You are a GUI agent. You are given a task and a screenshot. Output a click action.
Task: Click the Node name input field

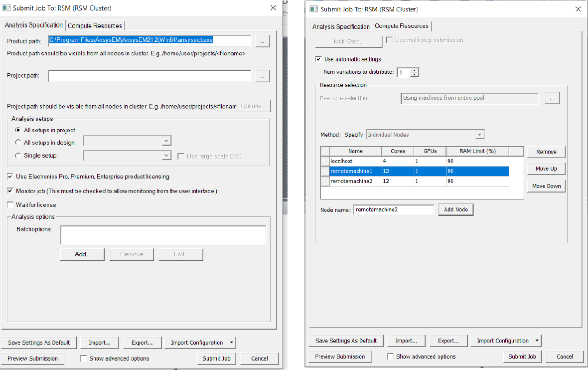[x=394, y=210]
